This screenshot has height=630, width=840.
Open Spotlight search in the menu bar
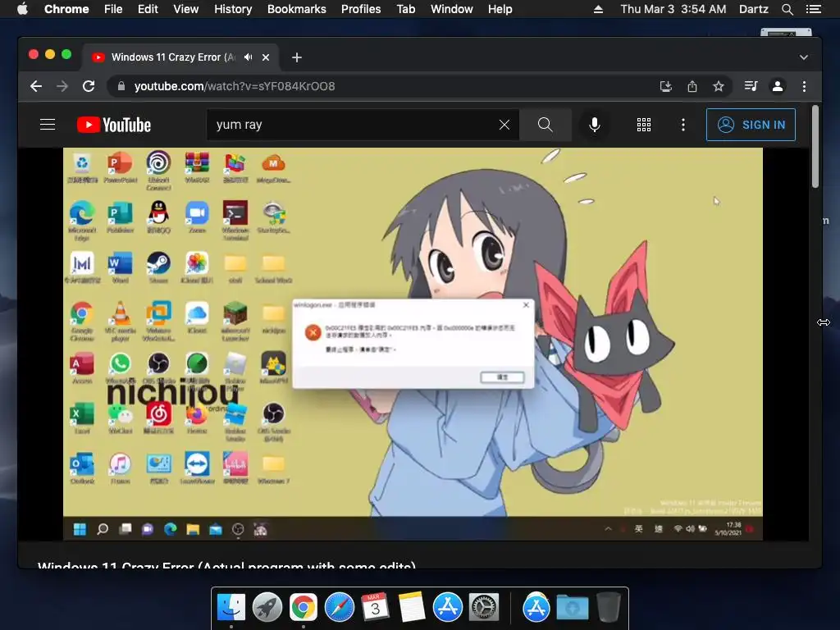[x=787, y=9]
